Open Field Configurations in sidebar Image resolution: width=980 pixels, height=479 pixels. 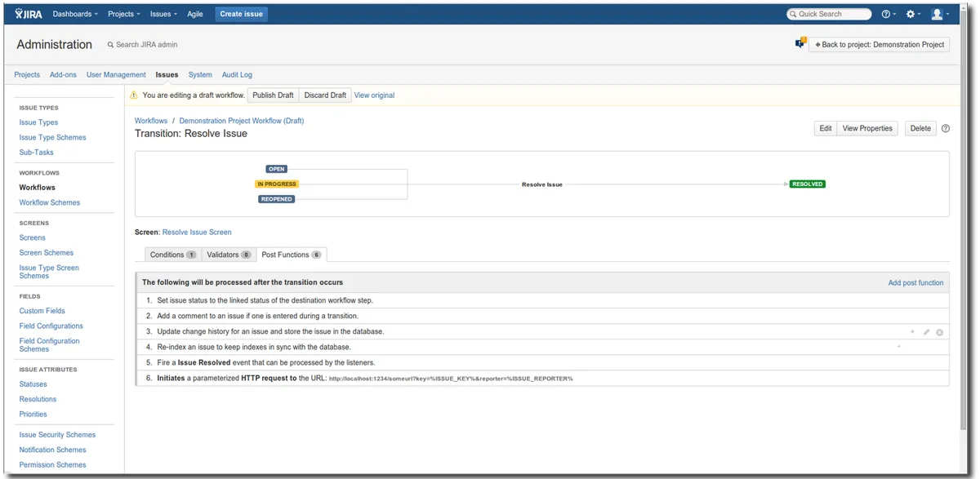point(51,326)
